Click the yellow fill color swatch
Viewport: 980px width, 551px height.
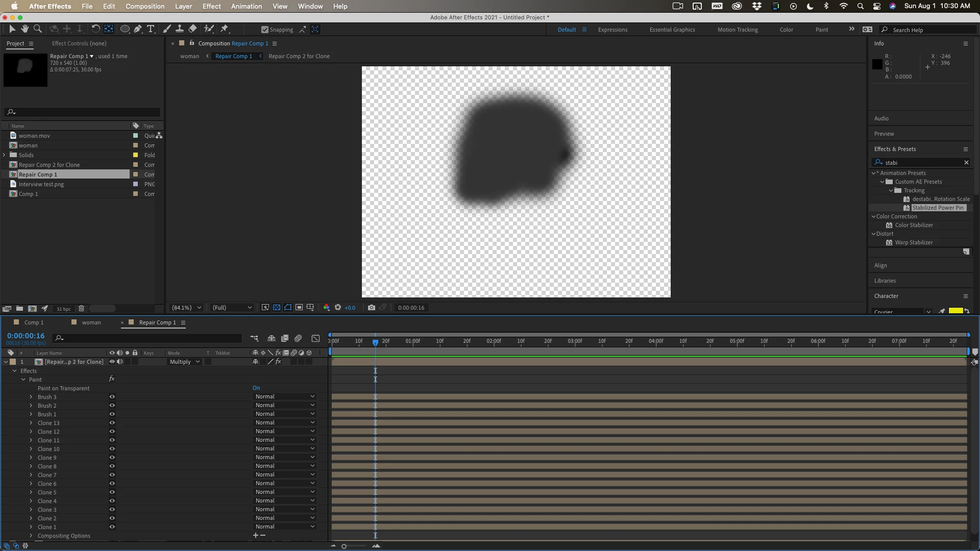(955, 311)
